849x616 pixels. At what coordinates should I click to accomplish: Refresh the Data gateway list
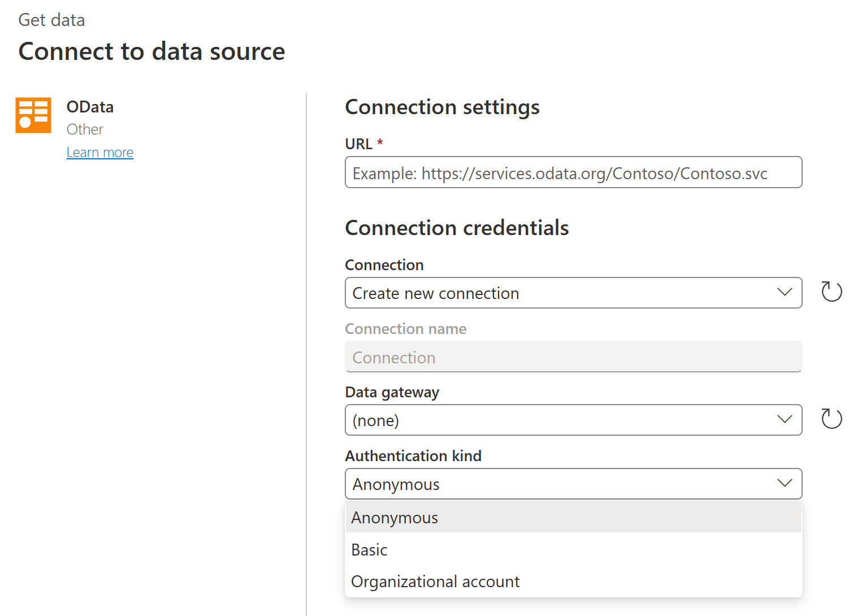[x=831, y=419]
